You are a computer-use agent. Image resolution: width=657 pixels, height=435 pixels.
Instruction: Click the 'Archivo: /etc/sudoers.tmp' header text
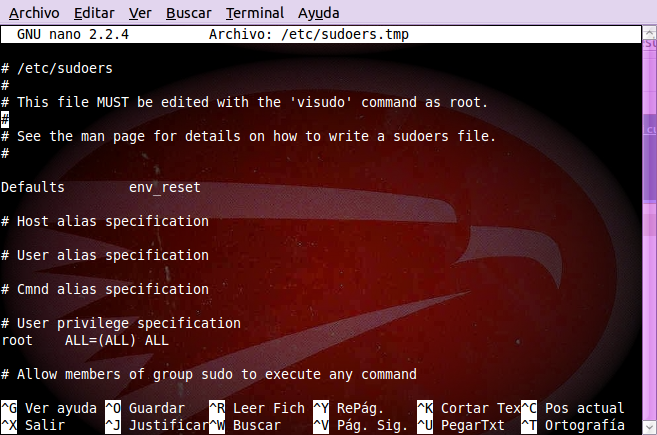[309, 34]
